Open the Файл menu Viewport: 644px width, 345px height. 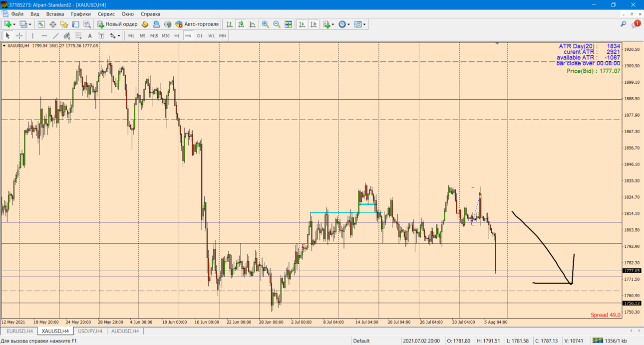[17, 14]
